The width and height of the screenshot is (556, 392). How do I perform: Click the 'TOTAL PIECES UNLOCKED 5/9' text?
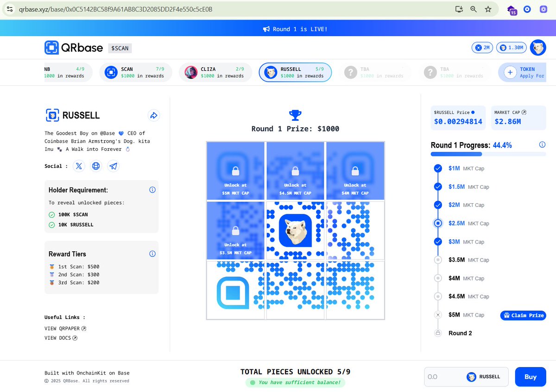coord(295,372)
